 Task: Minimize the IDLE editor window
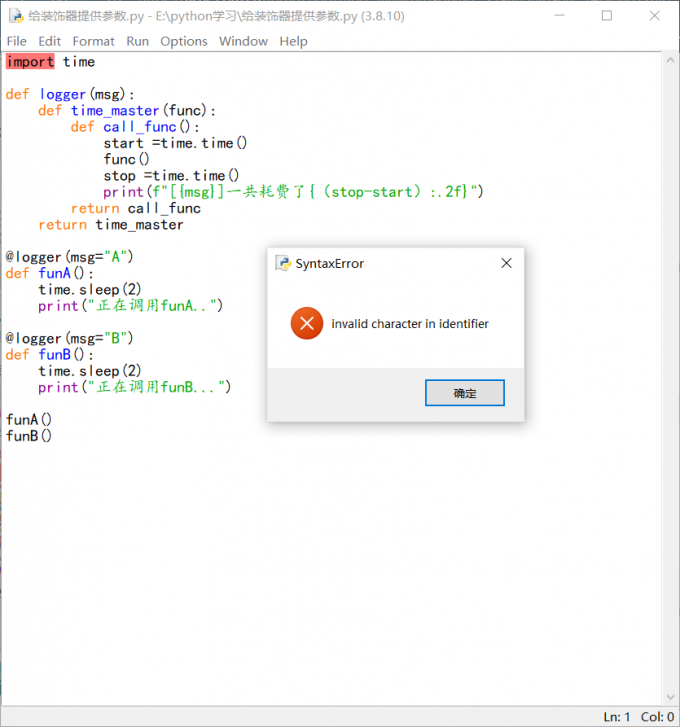point(561,16)
